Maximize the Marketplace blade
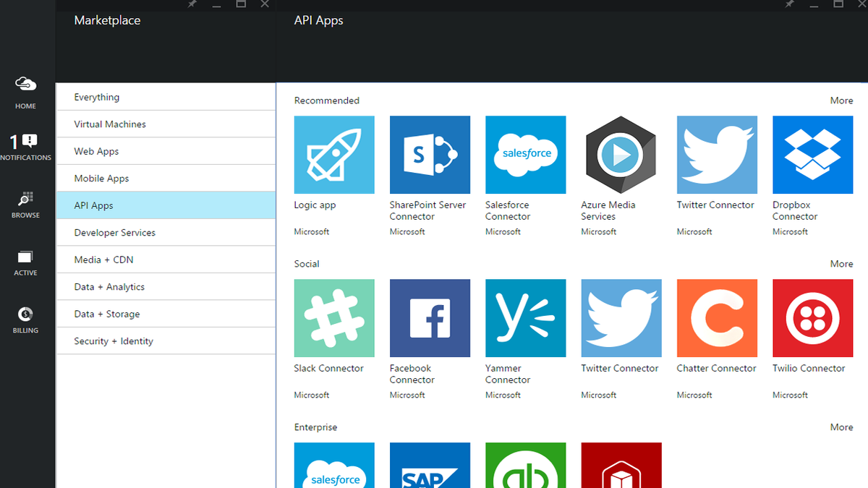Viewport: 868px width, 488px height. pos(241,4)
